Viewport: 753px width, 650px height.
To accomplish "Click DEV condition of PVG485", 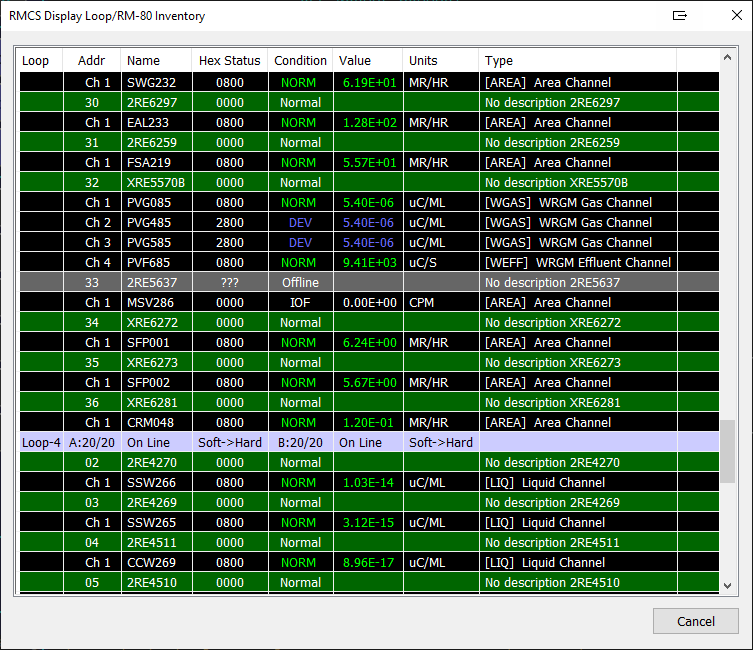I will point(300,223).
